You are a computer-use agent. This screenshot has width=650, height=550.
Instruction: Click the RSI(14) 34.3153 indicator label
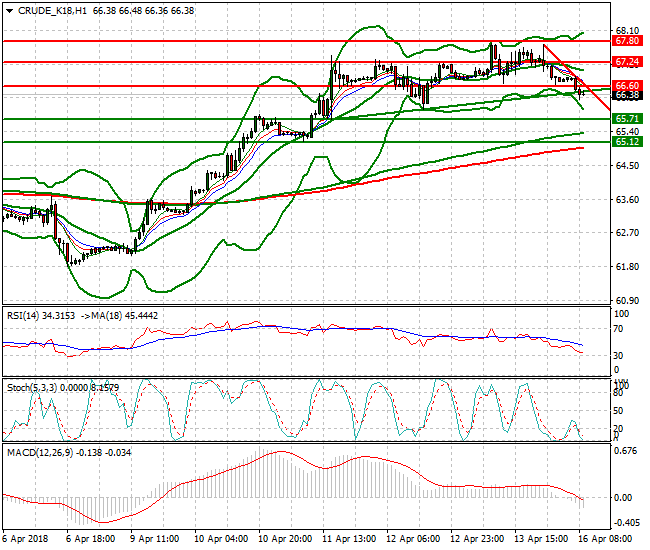(x=41, y=316)
